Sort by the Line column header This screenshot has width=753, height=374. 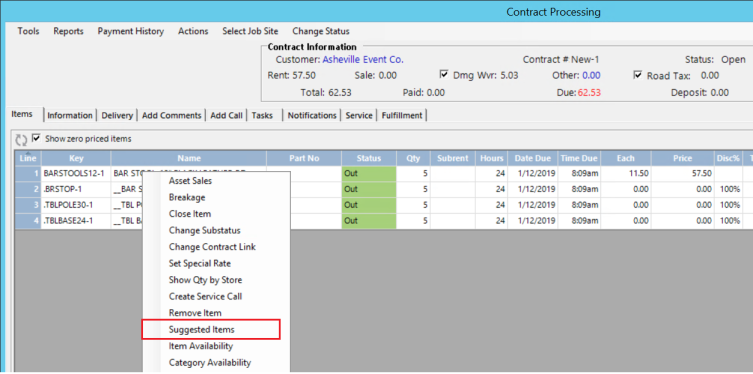pyautogui.click(x=28, y=158)
